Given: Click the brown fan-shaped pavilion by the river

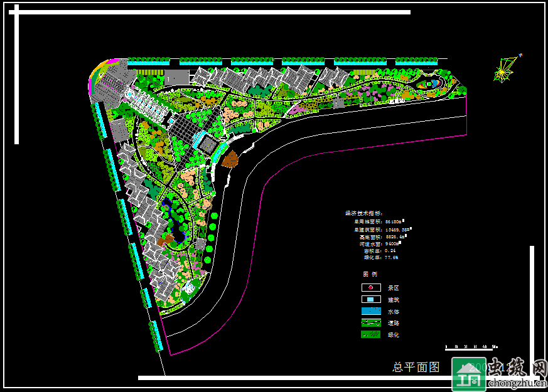Looking at the screenshot, I should point(231,160).
